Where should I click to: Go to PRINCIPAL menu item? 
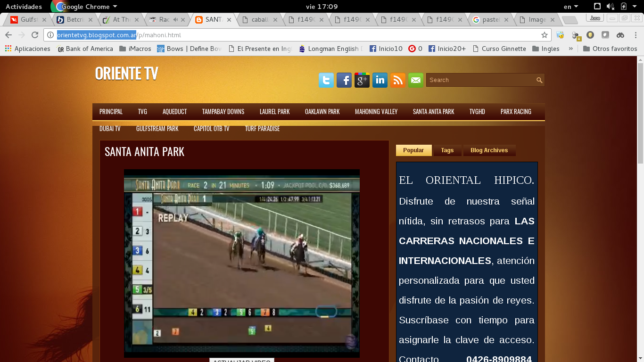tap(111, 112)
